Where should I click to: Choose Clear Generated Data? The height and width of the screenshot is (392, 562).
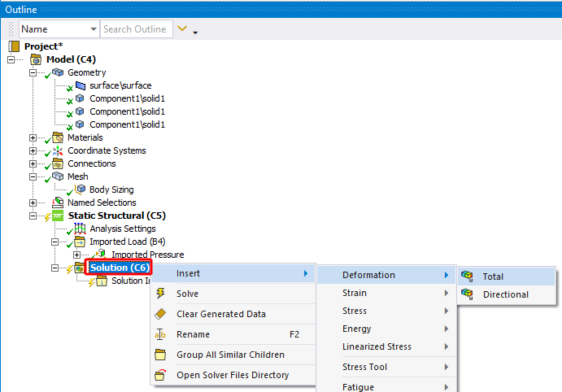(233, 314)
